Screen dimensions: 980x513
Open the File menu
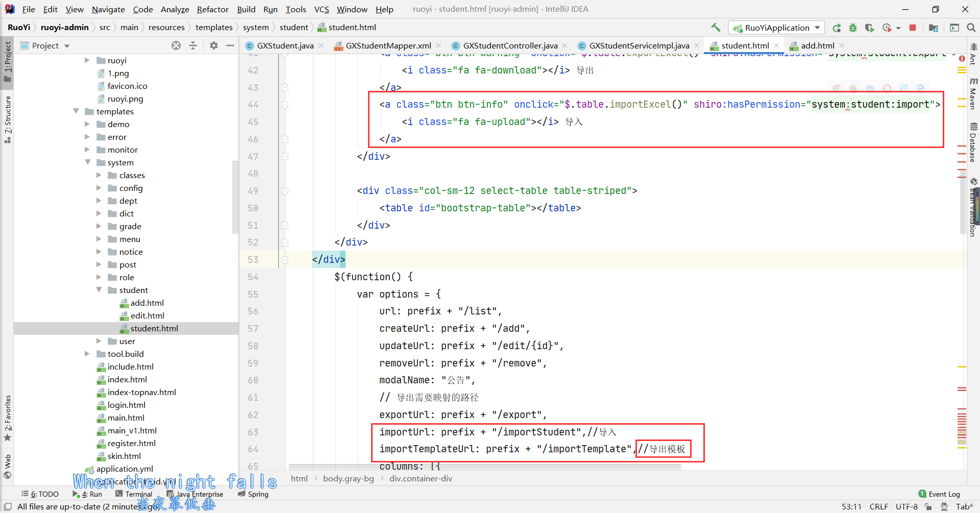click(29, 9)
